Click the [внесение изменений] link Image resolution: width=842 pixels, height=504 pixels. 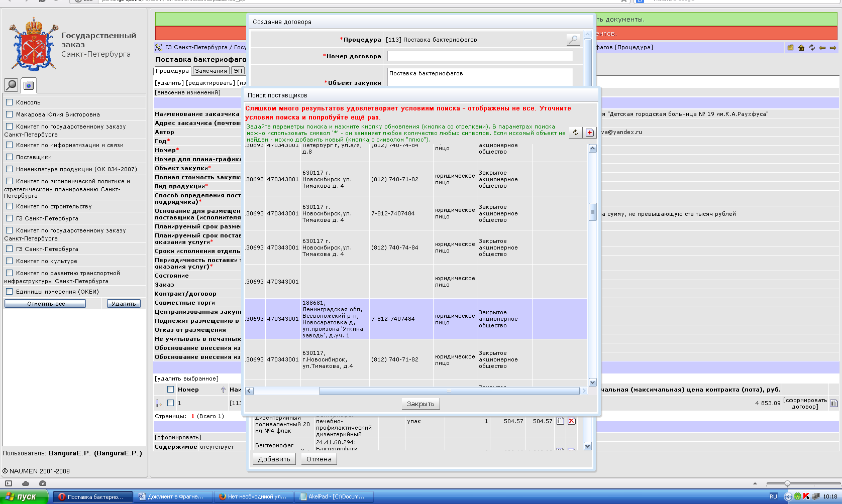click(187, 92)
